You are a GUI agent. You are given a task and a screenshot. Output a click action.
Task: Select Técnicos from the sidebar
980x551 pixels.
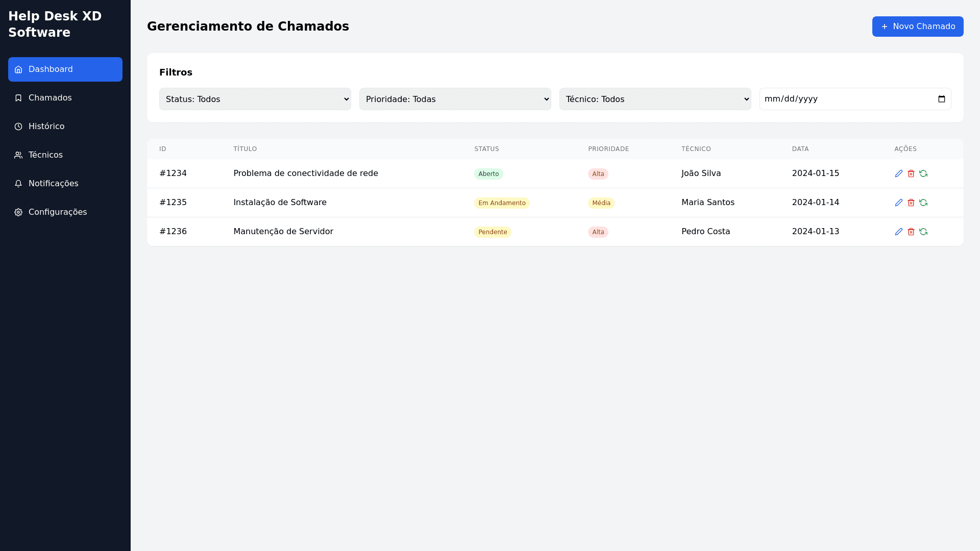[x=45, y=155]
